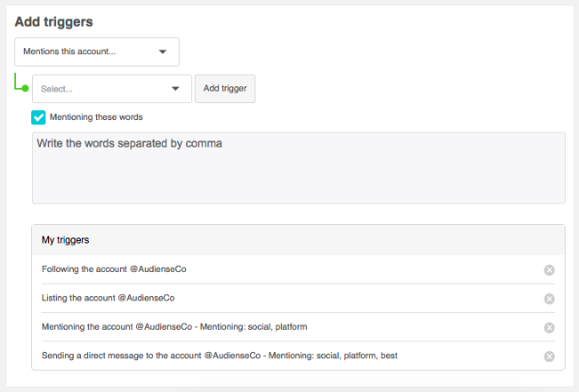Image resolution: width=579 pixels, height=392 pixels.
Task: Click the arrow on 'Mentions this account' dropdown
Action: (x=163, y=52)
